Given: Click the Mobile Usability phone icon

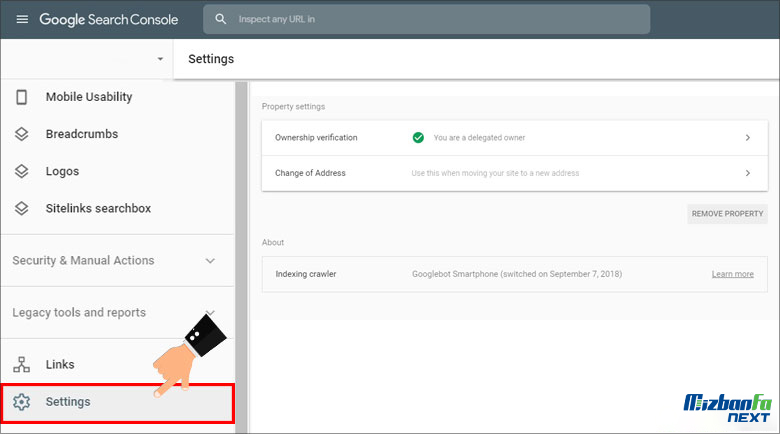Looking at the screenshot, I should click(x=22, y=97).
